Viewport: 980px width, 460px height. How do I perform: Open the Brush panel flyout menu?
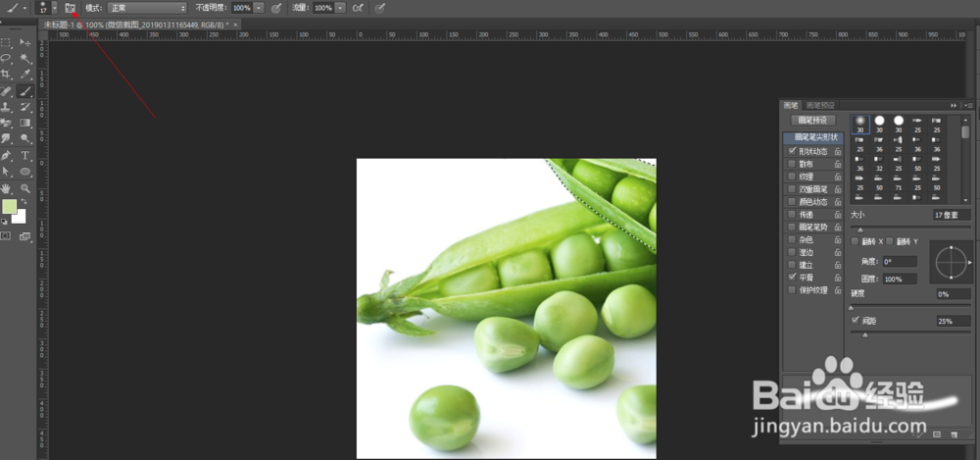point(968,105)
